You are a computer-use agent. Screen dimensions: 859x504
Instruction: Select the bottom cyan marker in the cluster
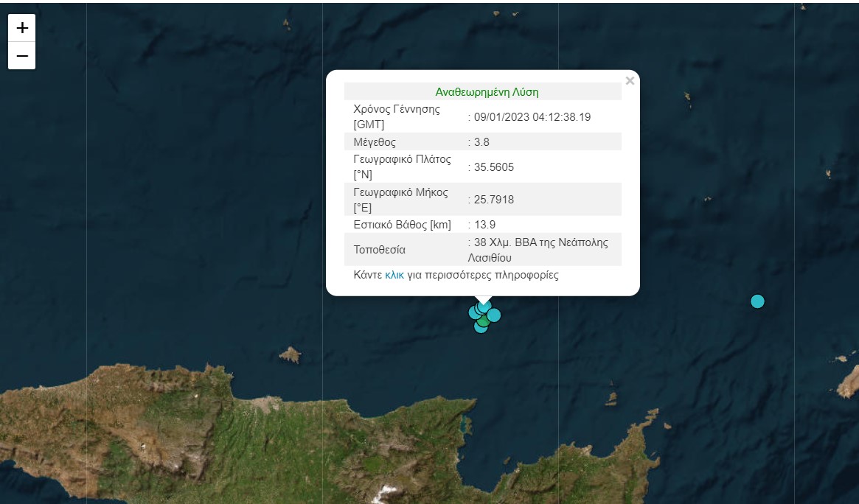[x=481, y=327]
